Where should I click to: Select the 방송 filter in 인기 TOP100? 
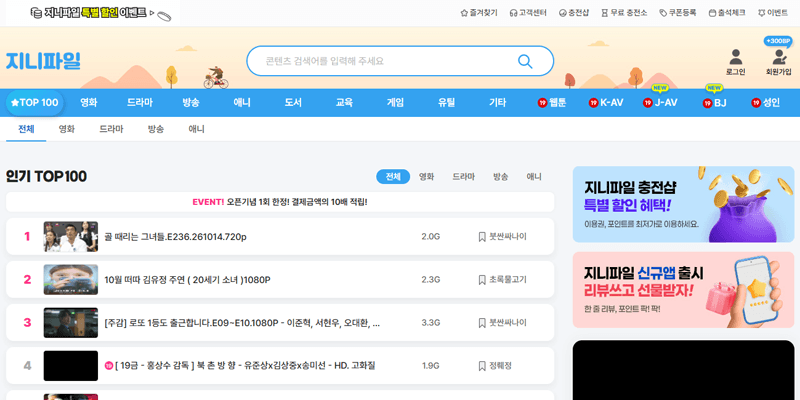click(501, 177)
